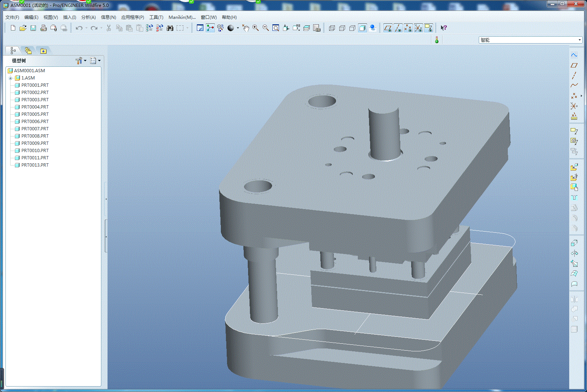Click the appearance gallery sphere swatch

(231, 28)
